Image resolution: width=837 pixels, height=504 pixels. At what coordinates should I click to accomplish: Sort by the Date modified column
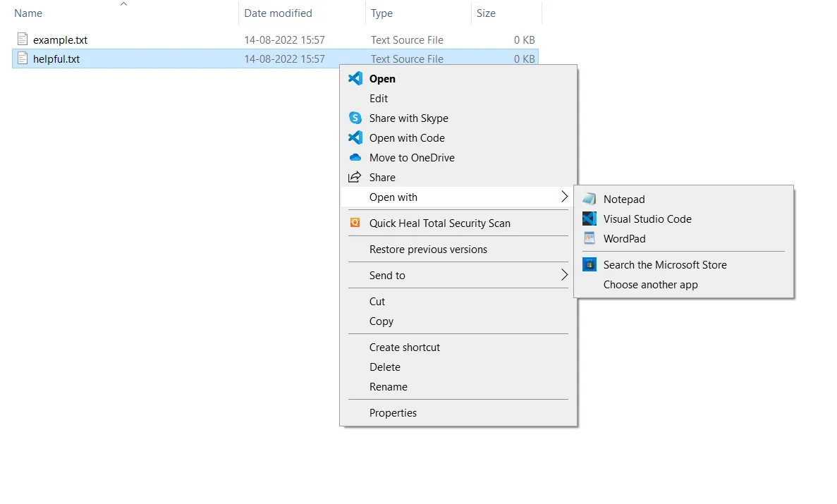(x=278, y=13)
